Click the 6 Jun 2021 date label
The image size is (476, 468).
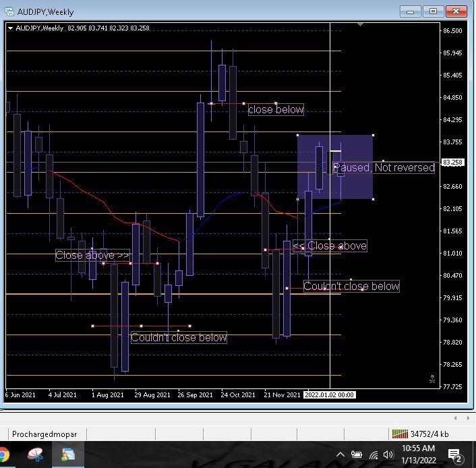tap(20, 394)
